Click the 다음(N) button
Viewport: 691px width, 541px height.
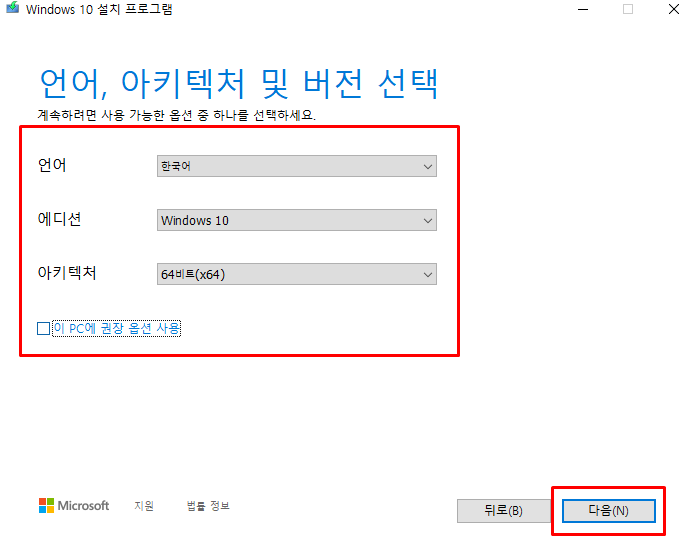point(609,511)
